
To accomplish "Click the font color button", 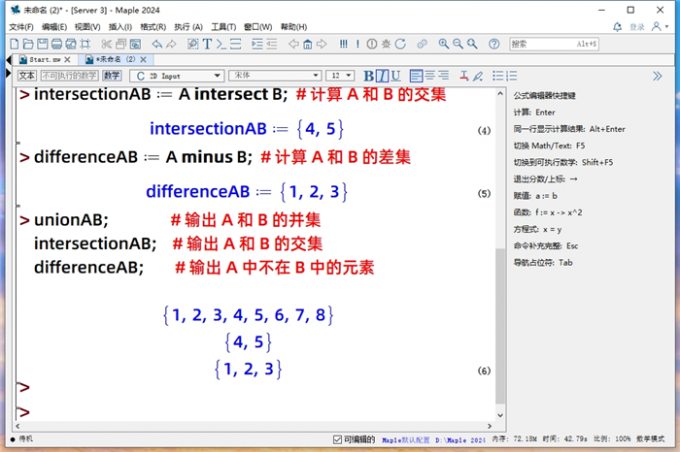I will [x=460, y=76].
